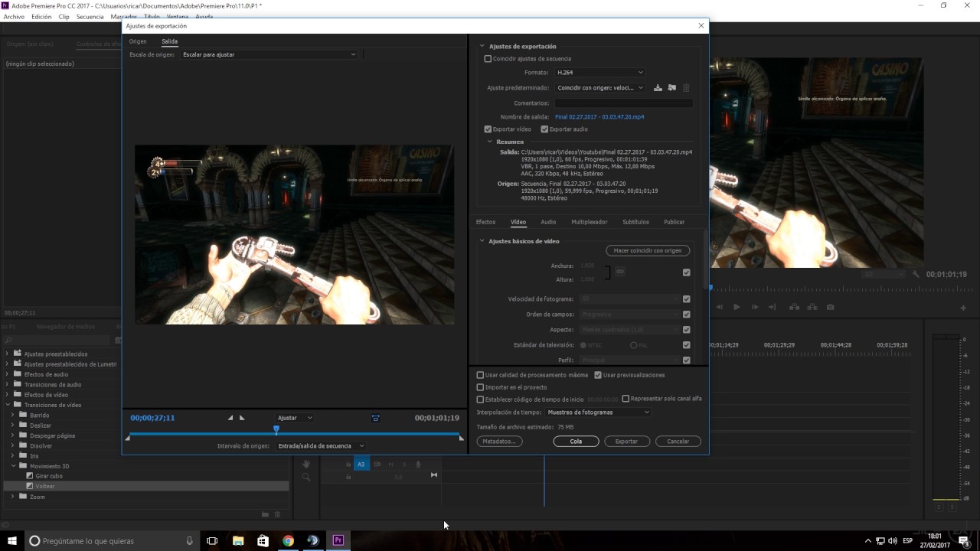Screen dimensions: 980x551
Task: Click export frame camera icon
Action: (831, 307)
